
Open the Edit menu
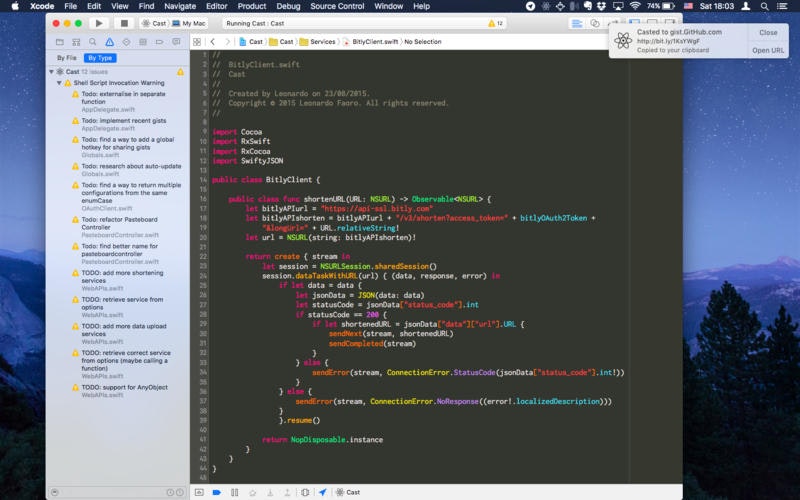94,6
